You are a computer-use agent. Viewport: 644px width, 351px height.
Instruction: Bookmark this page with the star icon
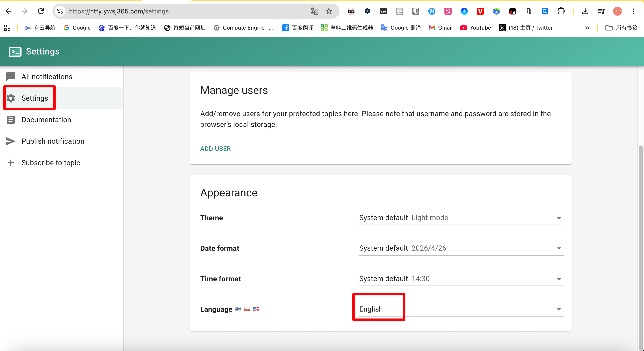[x=329, y=11]
